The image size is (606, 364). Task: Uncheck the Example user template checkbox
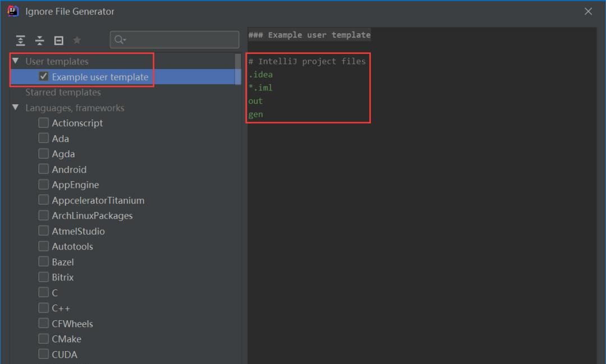pyautogui.click(x=44, y=77)
